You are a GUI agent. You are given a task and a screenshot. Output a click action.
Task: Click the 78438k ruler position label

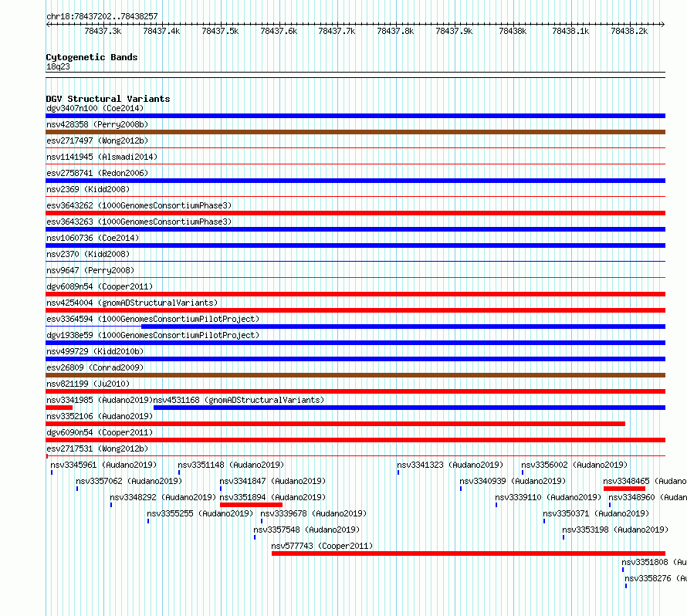click(513, 31)
